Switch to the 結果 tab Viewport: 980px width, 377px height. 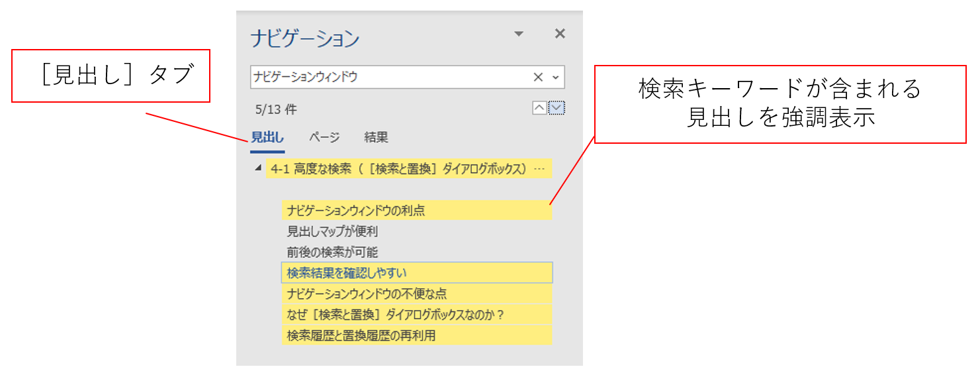pos(376,138)
